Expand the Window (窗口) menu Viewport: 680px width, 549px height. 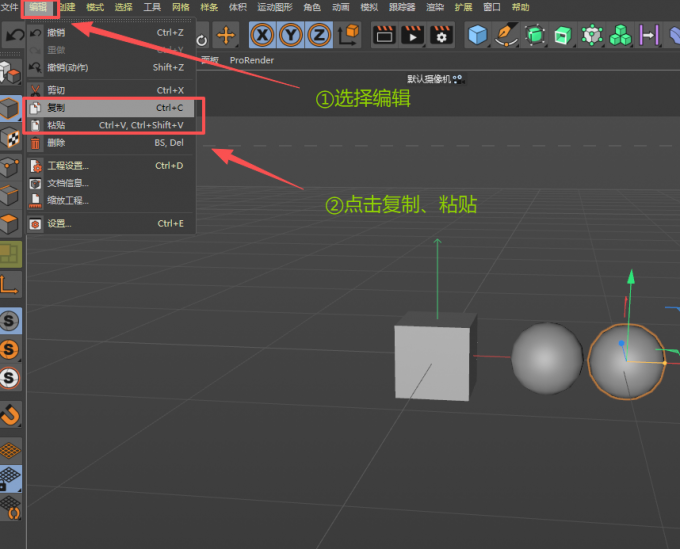(x=492, y=7)
